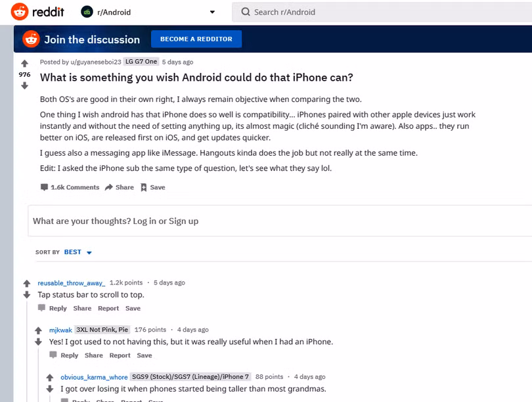
Task: Expand the Sort By Best dropdown
Action: tap(89, 252)
